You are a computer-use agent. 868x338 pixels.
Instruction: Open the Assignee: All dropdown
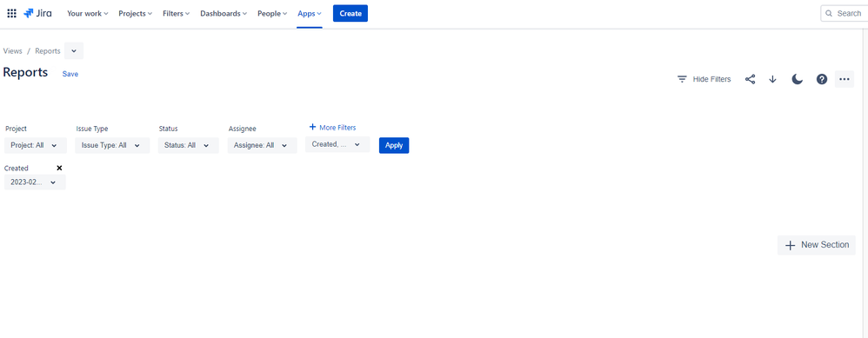click(262, 145)
